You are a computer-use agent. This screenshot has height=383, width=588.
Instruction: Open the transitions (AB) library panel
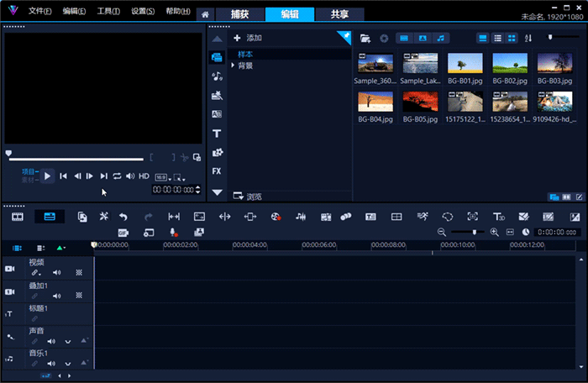217,114
